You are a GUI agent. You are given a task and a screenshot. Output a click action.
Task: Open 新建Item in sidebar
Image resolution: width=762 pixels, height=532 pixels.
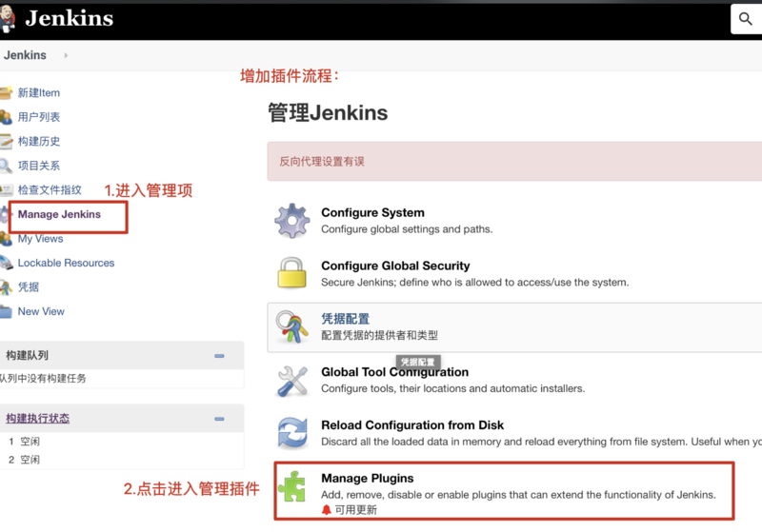click(39, 92)
